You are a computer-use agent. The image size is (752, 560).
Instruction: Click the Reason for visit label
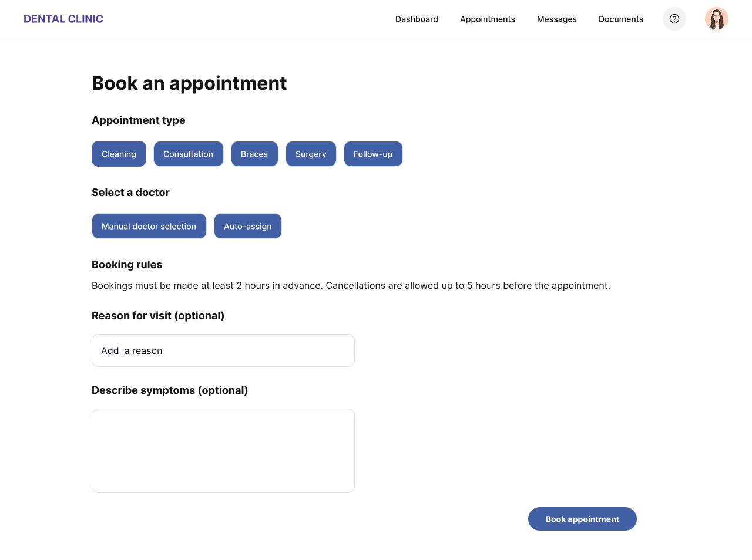coord(157,316)
